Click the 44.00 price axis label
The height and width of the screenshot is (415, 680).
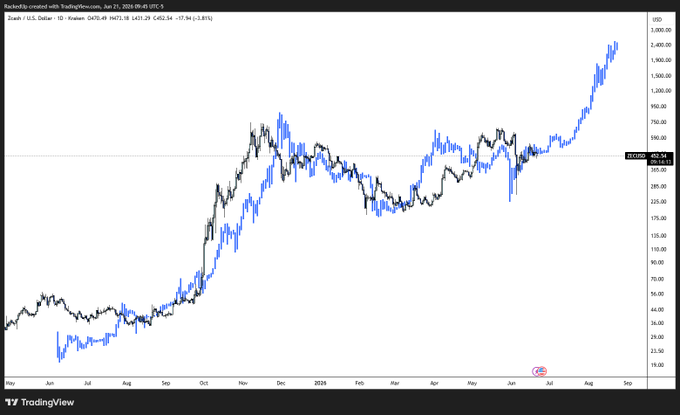click(657, 310)
